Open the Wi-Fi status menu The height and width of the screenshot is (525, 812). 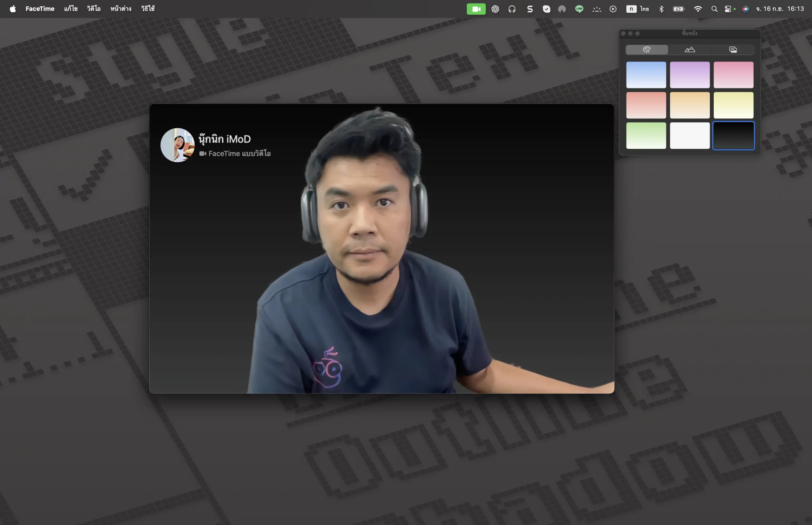click(698, 9)
